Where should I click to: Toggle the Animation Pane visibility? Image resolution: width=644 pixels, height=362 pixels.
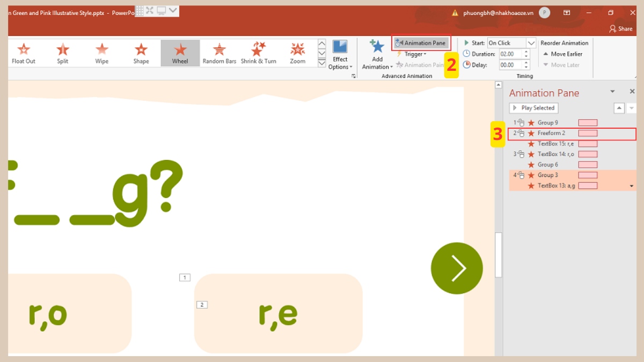click(421, 42)
